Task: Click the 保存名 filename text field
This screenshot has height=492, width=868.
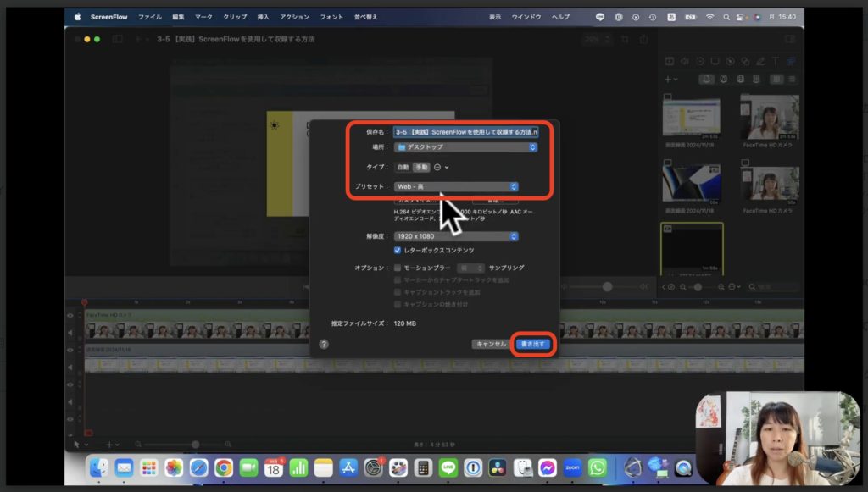Action: (x=465, y=132)
